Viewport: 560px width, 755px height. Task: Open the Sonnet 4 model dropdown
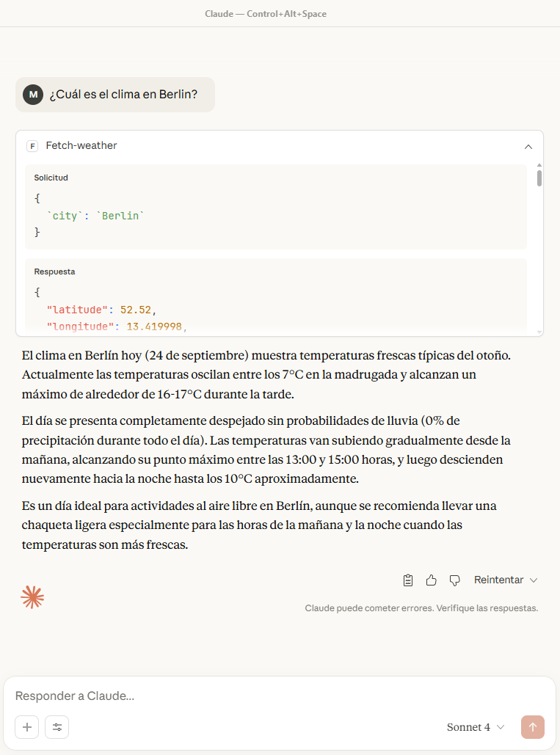[x=476, y=727]
